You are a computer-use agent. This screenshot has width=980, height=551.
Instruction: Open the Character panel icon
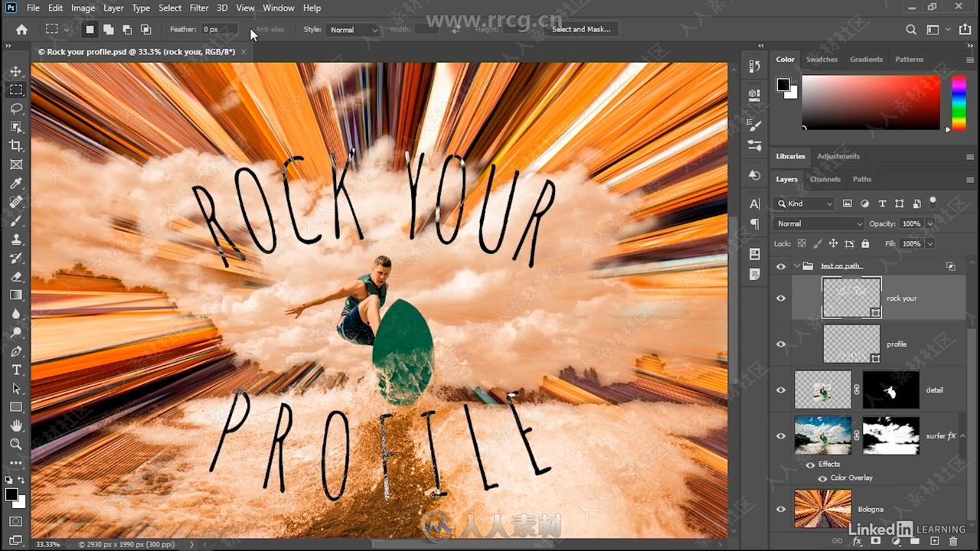[754, 204]
